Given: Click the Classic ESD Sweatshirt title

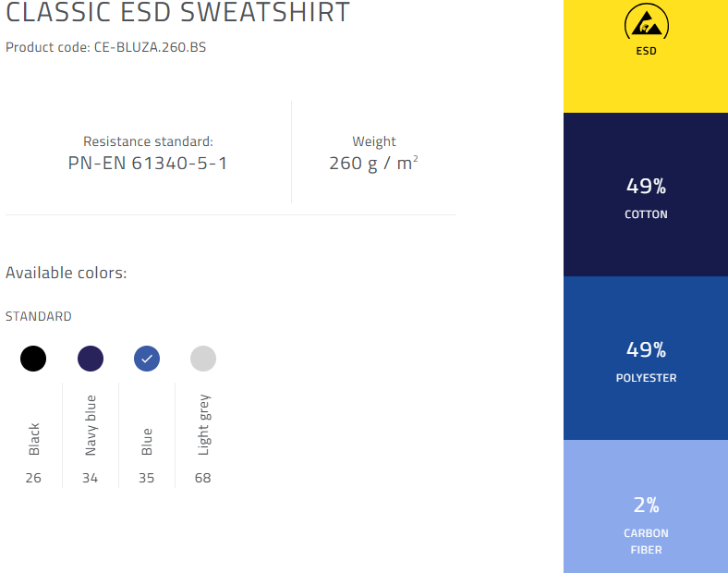Looking at the screenshot, I should (177, 12).
